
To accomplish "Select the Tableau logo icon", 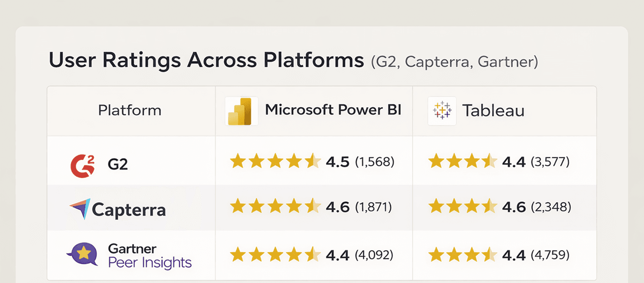I will (x=442, y=110).
